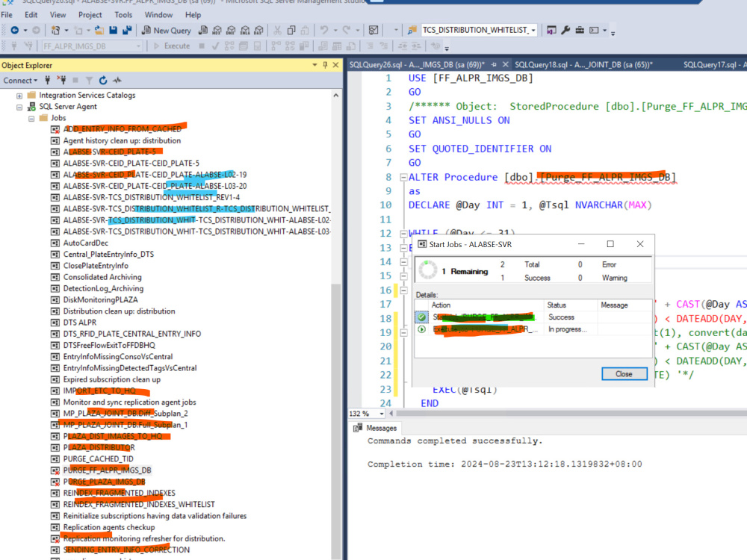The width and height of the screenshot is (747, 560).
Task: Close the SQLQuery26.sql tab
Action: [506, 64]
